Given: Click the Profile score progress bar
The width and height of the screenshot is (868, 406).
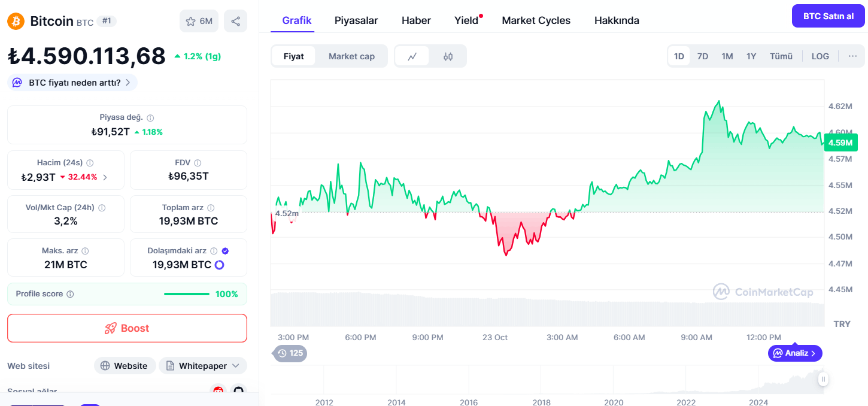Looking at the screenshot, I should point(187,294).
